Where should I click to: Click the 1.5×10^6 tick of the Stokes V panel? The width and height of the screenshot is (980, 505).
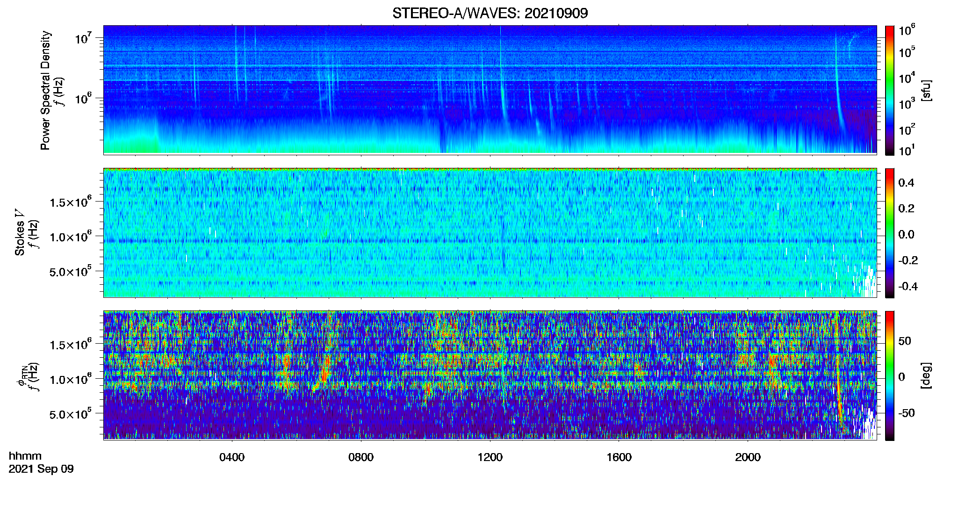point(71,202)
